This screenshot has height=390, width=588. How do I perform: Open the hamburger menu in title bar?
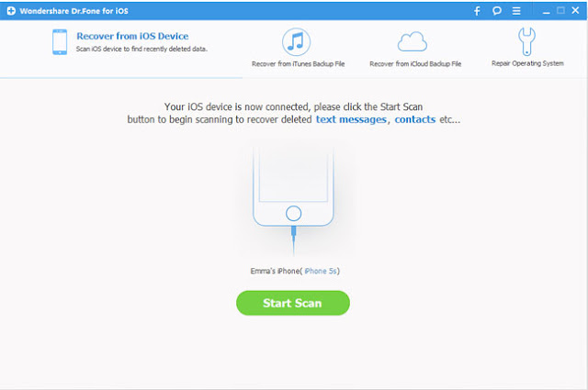coord(516,11)
